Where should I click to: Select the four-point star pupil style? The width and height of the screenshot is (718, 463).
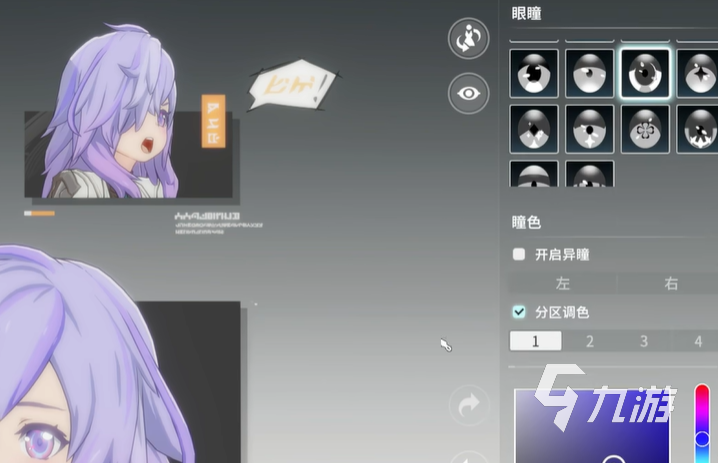tap(699, 73)
